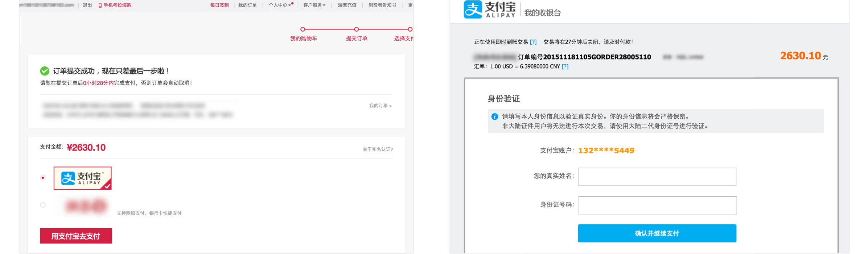Click the 用支付宝去支付 button
This screenshot has height=254, width=868.
click(x=76, y=236)
